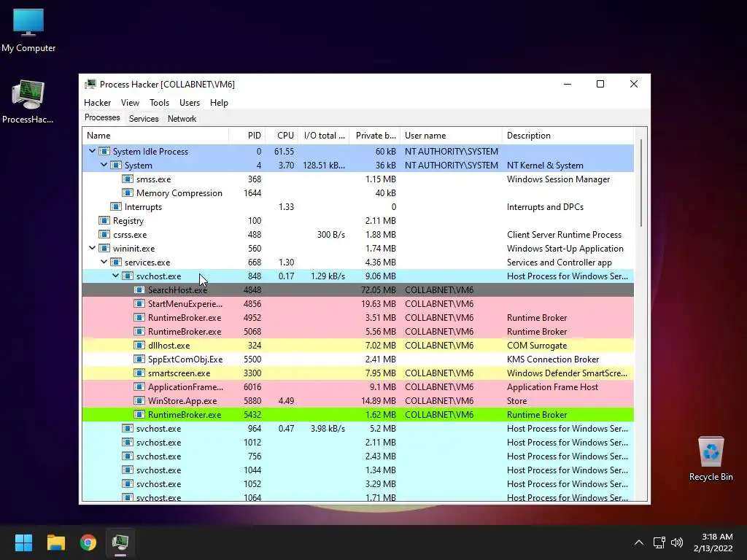747x560 pixels.
Task: Open the View menu
Action: click(x=130, y=102)
